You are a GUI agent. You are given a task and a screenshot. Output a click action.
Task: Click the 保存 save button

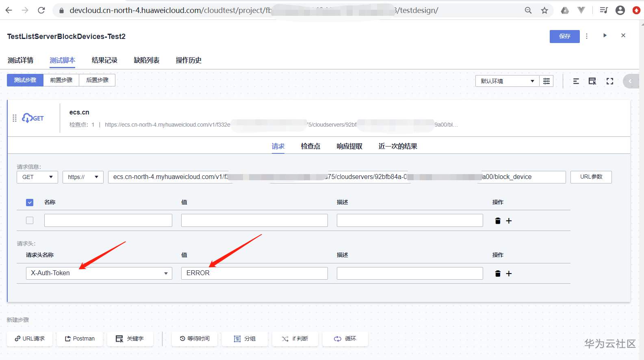565,37
